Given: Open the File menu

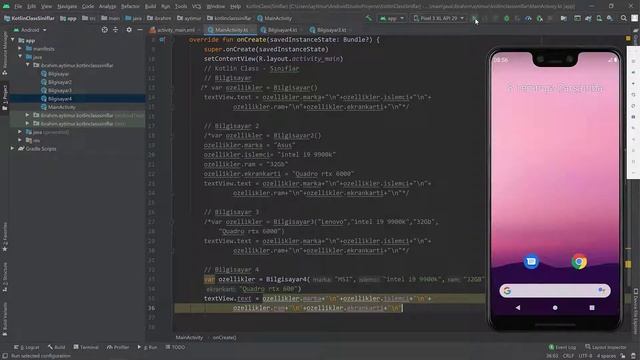Looking at the screenshot, I should [x=18, y=6].
